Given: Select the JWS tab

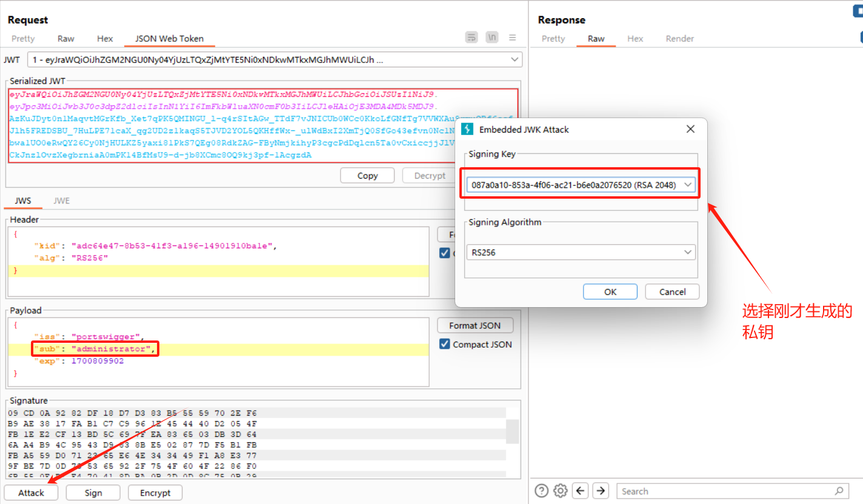Looking at the screenshot, I should [x=23, y=201].
